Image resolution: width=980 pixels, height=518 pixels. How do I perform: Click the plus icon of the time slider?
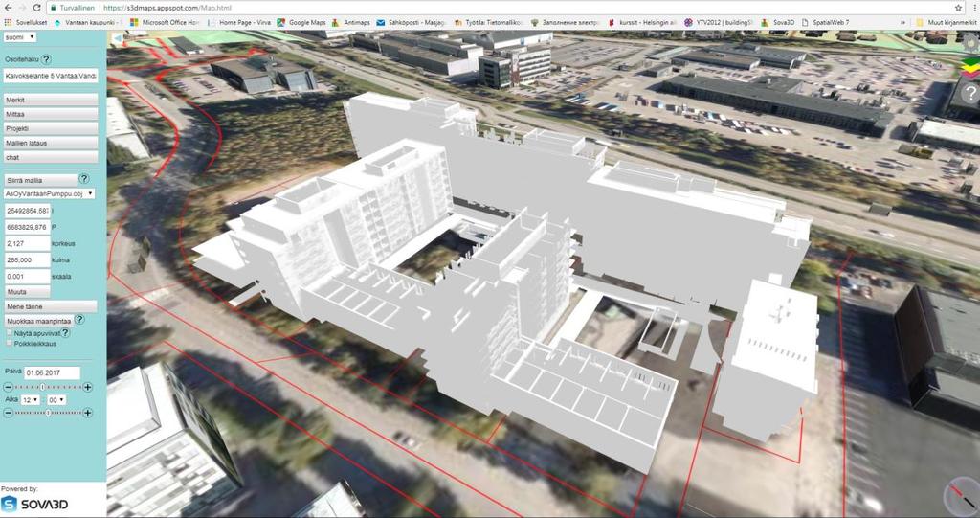(87, 413)
